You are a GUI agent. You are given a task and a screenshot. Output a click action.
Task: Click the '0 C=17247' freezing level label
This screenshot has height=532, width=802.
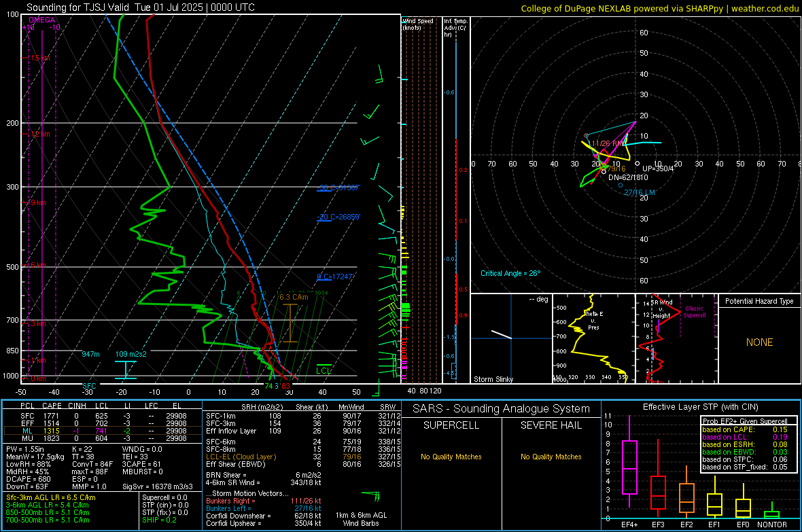335,277
